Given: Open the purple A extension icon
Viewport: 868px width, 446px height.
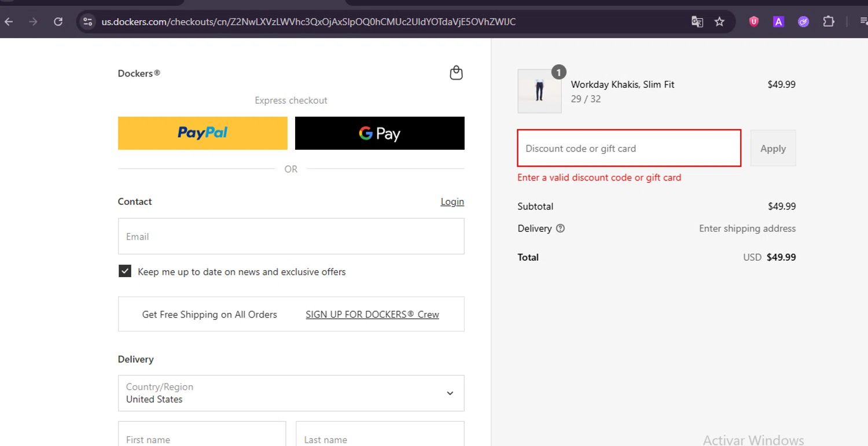Looking at the screenshot, I should point(779,22).
